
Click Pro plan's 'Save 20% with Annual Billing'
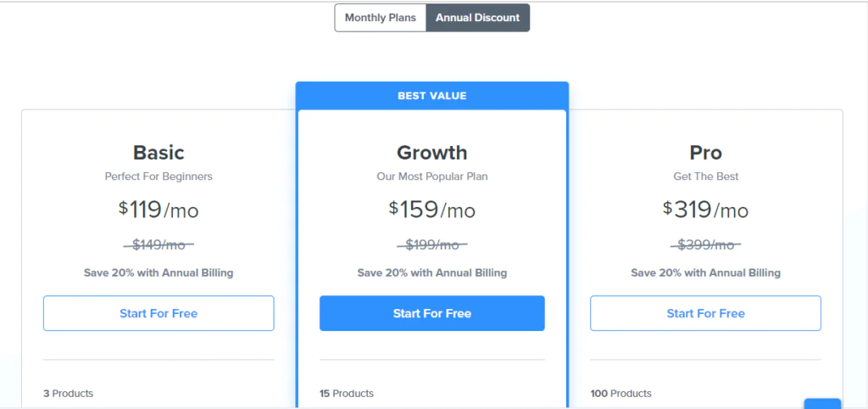click(706, 272)
